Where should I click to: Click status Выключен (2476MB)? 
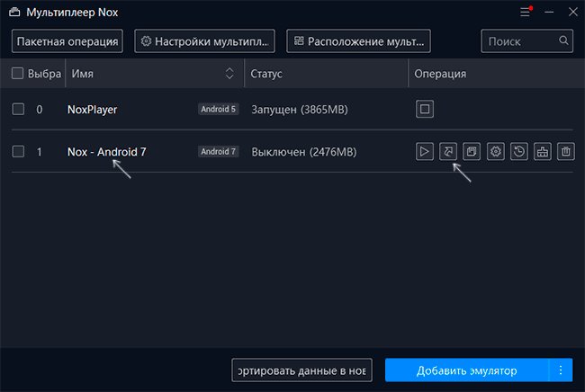point(304,152)
